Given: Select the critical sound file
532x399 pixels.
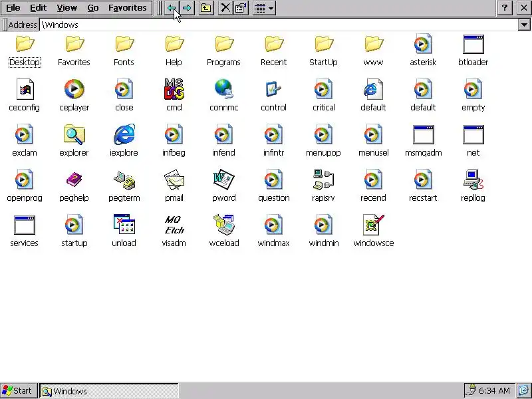Looking at the screenshot, I should click(323, 89).
